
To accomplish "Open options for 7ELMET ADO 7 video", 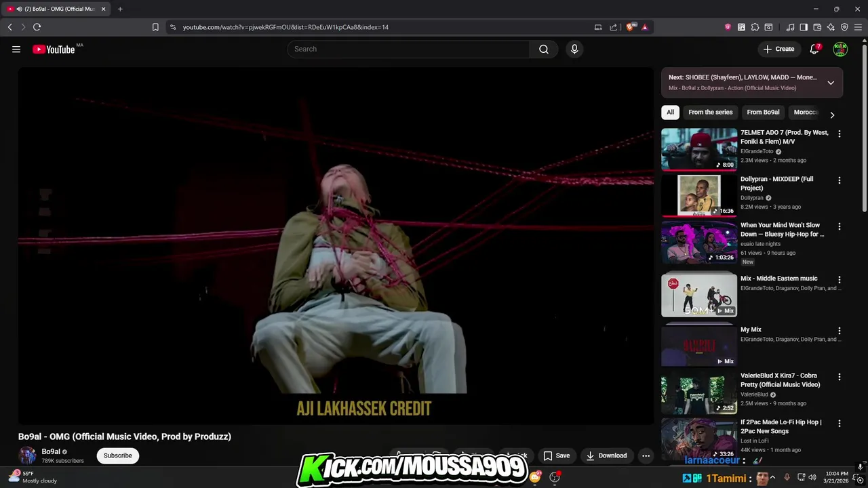I will tap(840, 134).
